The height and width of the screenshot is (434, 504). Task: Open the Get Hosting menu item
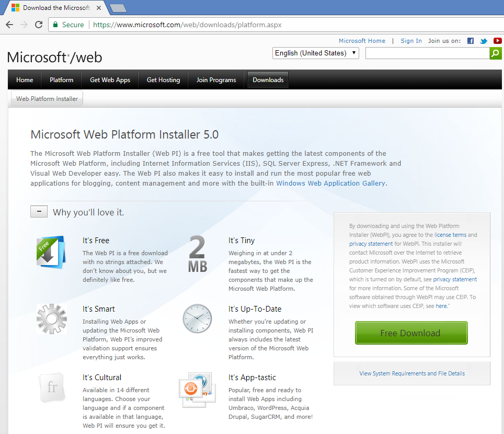pos(163,79)
